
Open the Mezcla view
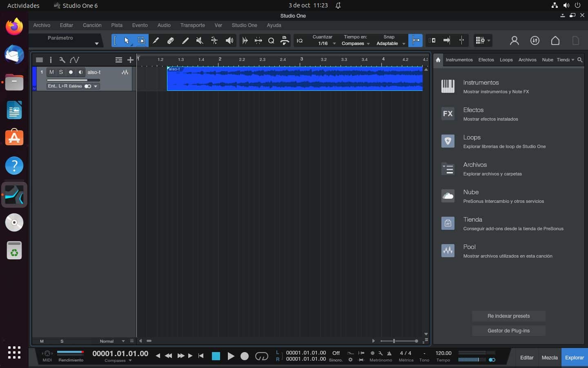click(x=550, y=358)
